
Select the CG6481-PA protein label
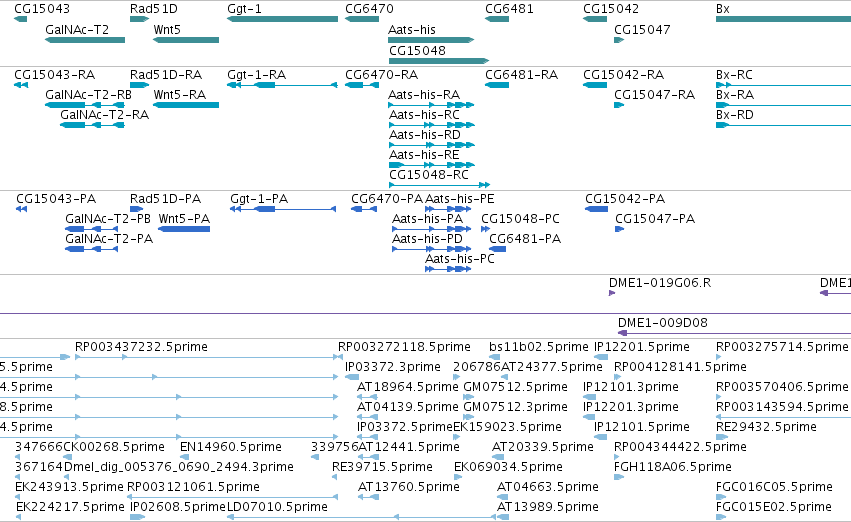525,239
